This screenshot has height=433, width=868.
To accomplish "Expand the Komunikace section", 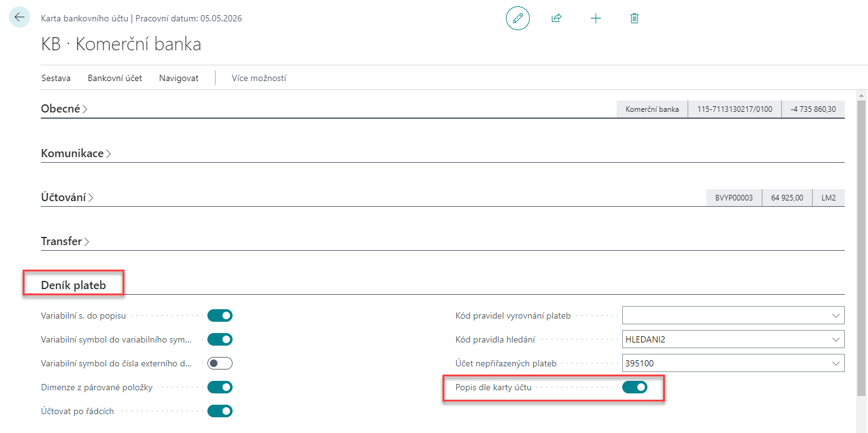I will (x=76, y=153).
